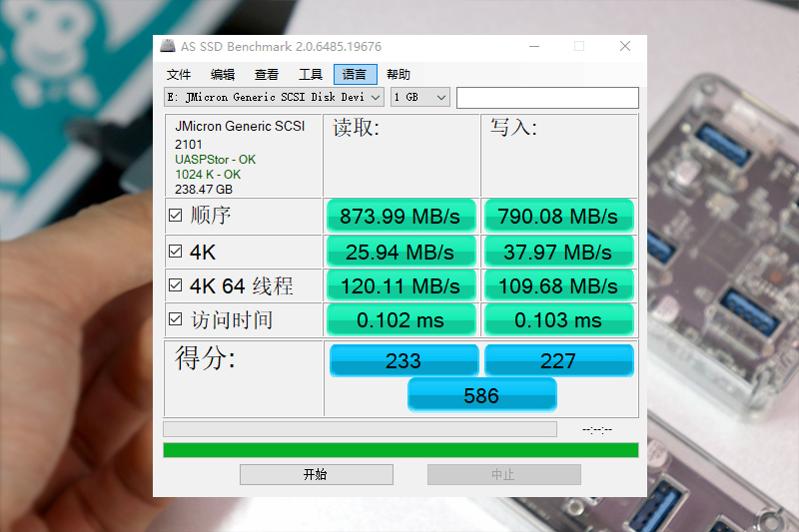The width and height of the screenshot is (799, 532).
Task: Click the UASPStor - OK status text
Action: [x=215, y=160]
